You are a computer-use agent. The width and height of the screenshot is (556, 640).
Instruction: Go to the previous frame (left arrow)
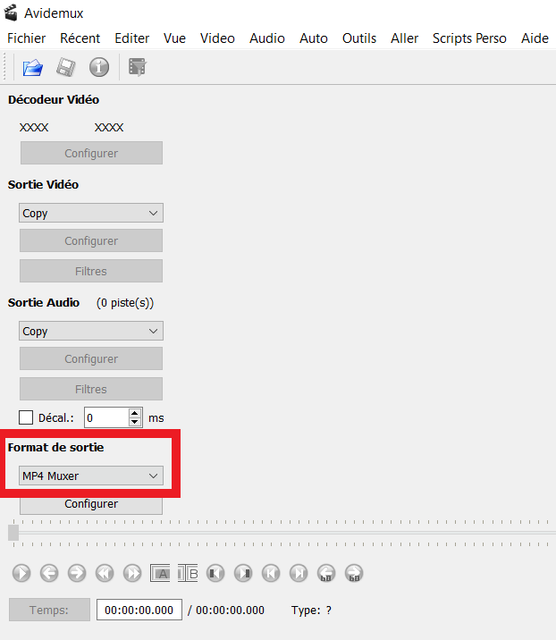click(49, 573)
